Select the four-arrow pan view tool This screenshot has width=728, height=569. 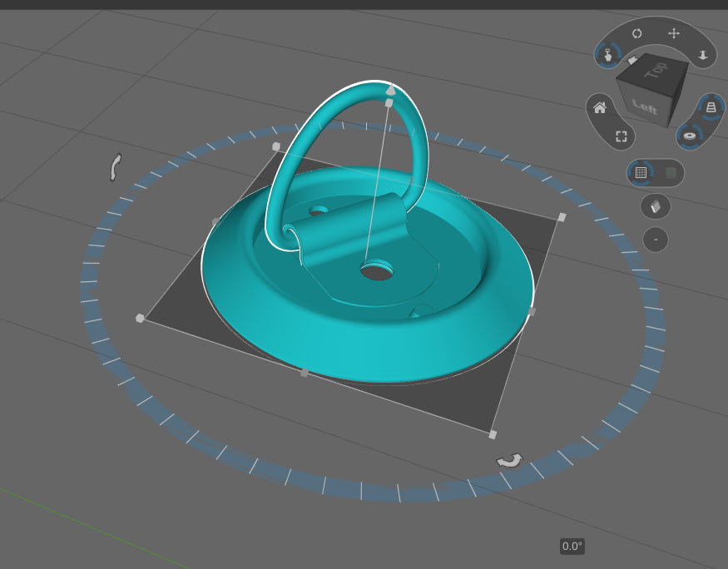[674, 33]
